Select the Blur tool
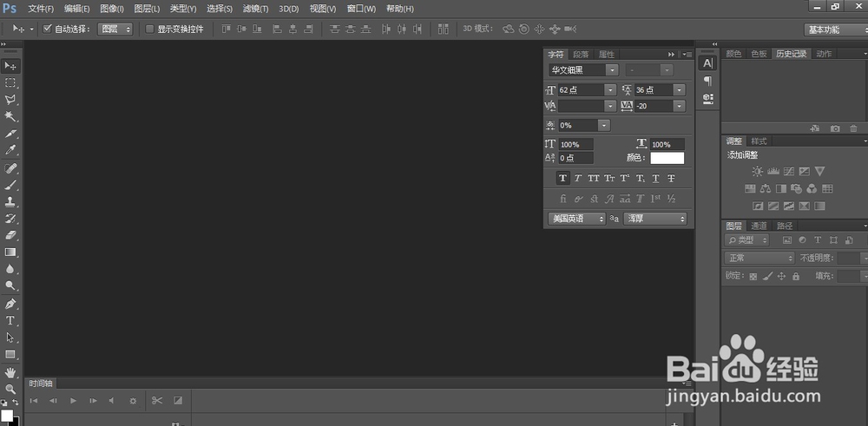The height and width of the screenshot is (426, 868). click(x=10, y=269)
